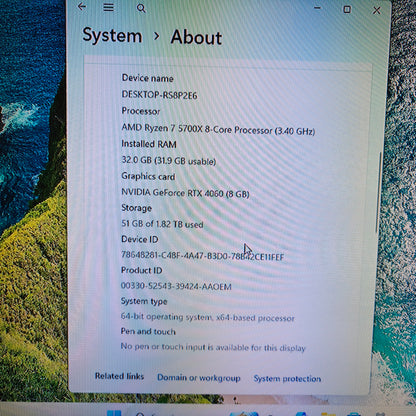Screen dimensions: 416x416
Task: Open the hamburger navigation menu
Action: click(108, 7)
